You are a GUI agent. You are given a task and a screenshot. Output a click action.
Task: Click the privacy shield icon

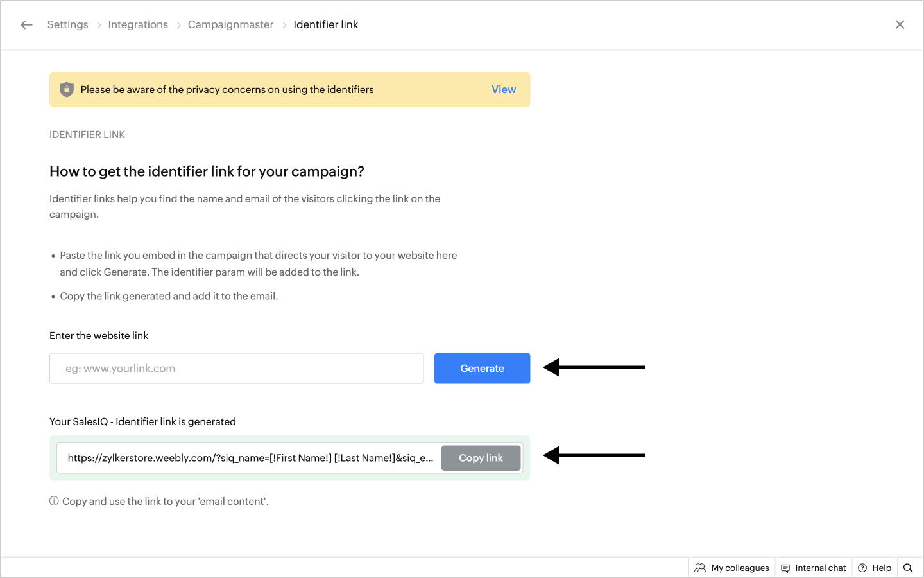(x=67, y=89)
